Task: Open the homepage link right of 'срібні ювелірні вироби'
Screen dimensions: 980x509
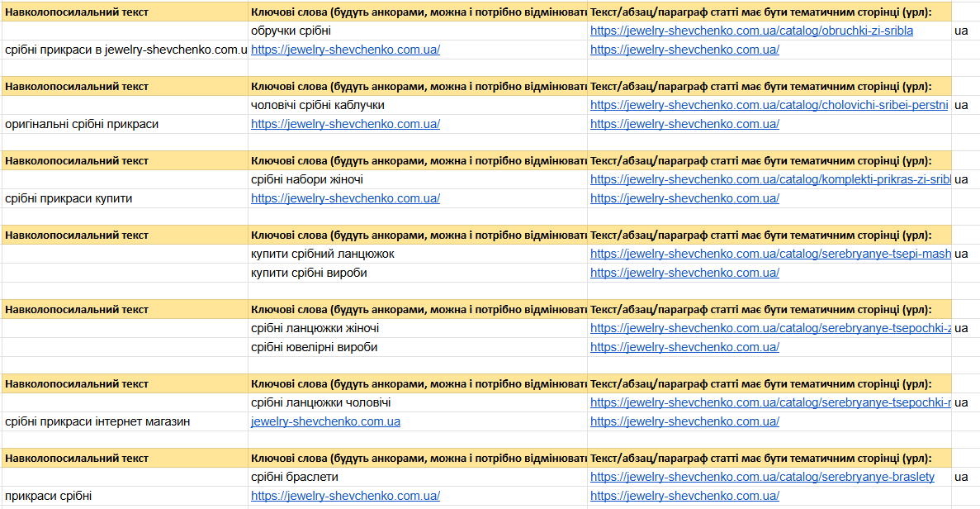Action: tap(684, 347)
